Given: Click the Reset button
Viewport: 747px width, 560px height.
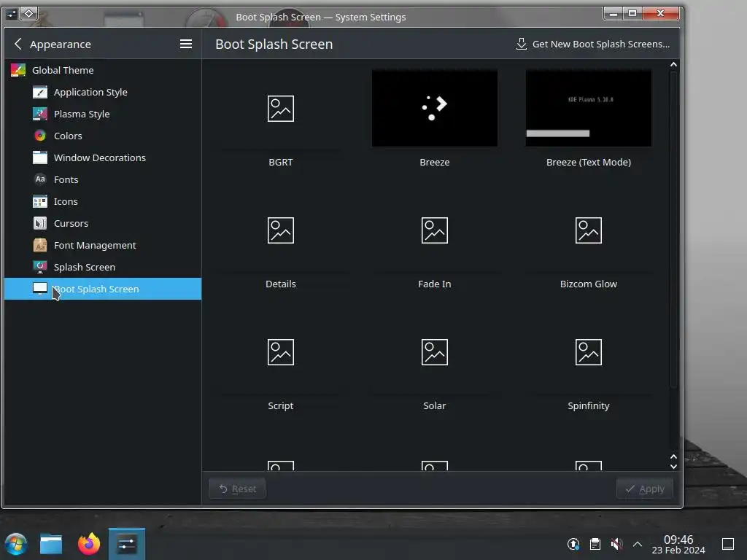Looking at the screenshot, I should tap(237, 489).
